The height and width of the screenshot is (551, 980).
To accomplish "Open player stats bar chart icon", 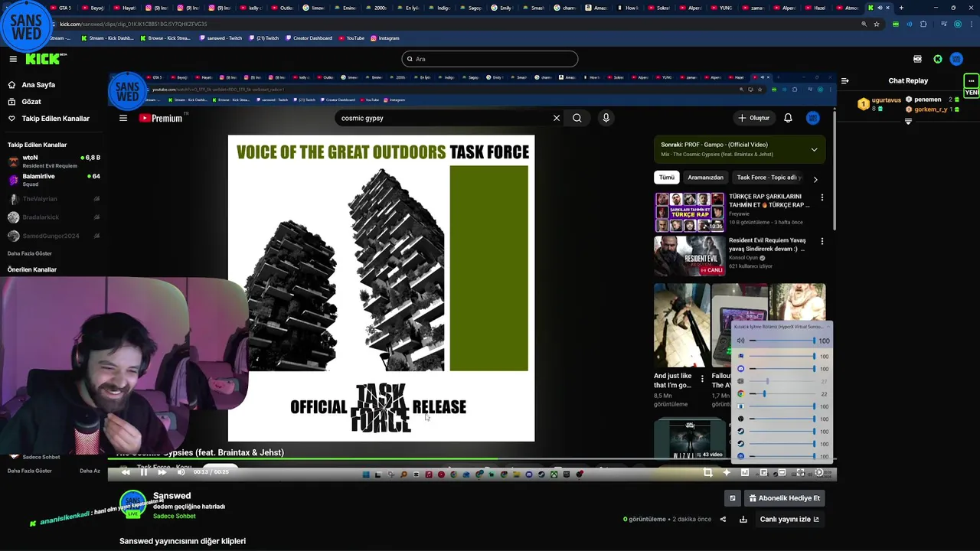I will tap(745, 473).
